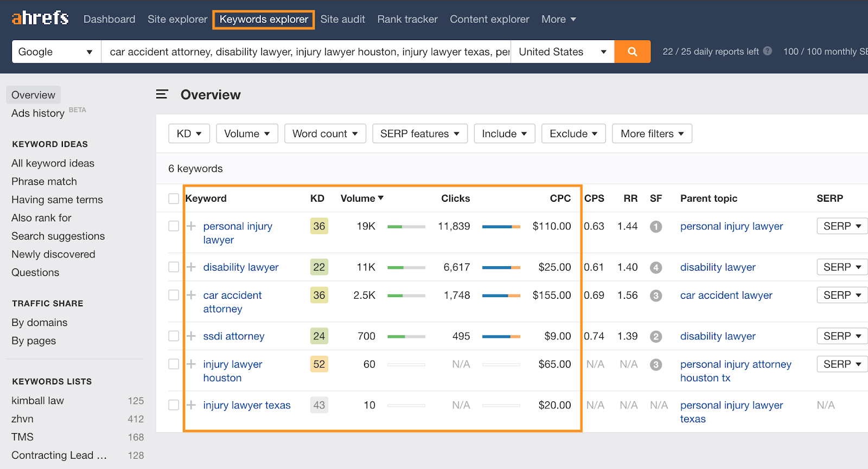The height and width of the screenshot is (469, 868).
Task: Add personal injury lawyer with plus icon
Action: 192,226
